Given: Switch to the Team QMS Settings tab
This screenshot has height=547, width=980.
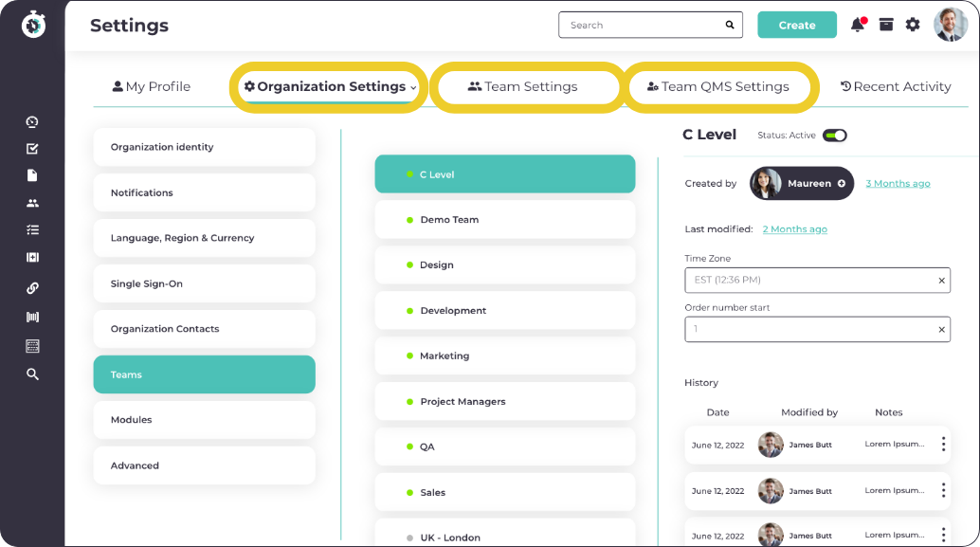Looking at the screenshot, I should point(717,86).
